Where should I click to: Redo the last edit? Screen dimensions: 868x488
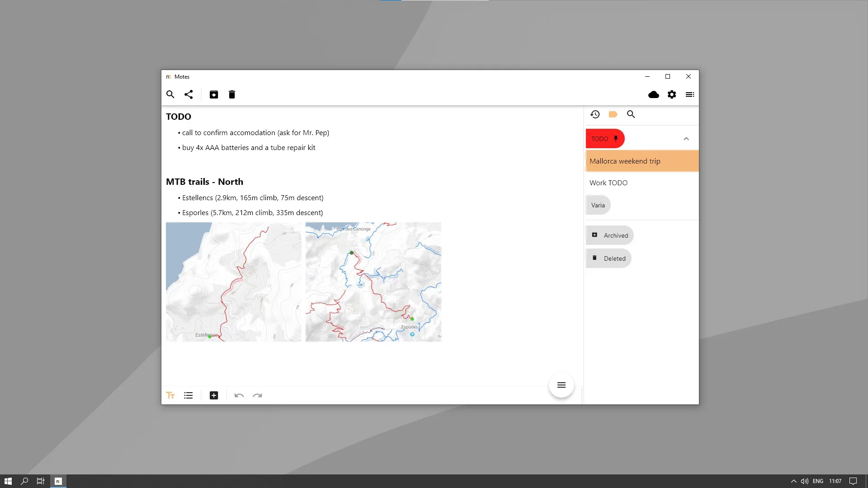pyautogui.click(x=257, y=395)
